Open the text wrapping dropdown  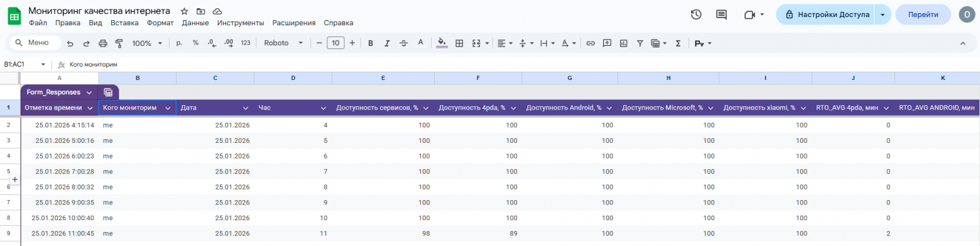(548, 43)
